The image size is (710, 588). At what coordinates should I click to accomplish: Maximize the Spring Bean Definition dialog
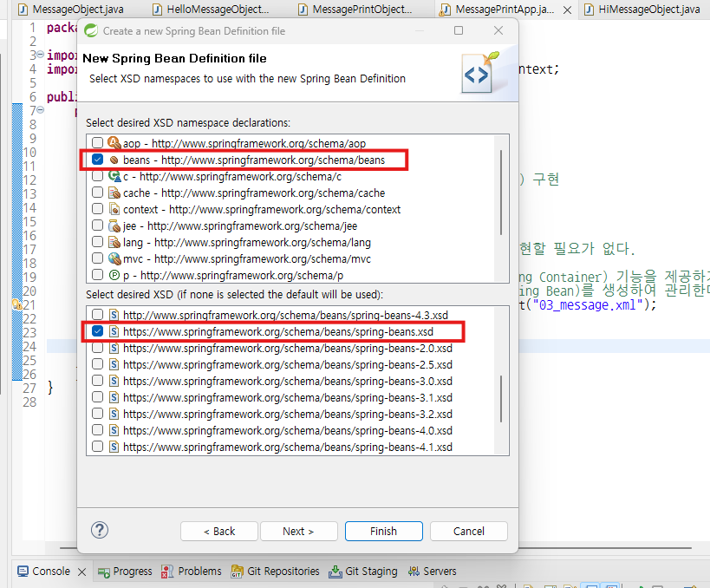[459, 30]
